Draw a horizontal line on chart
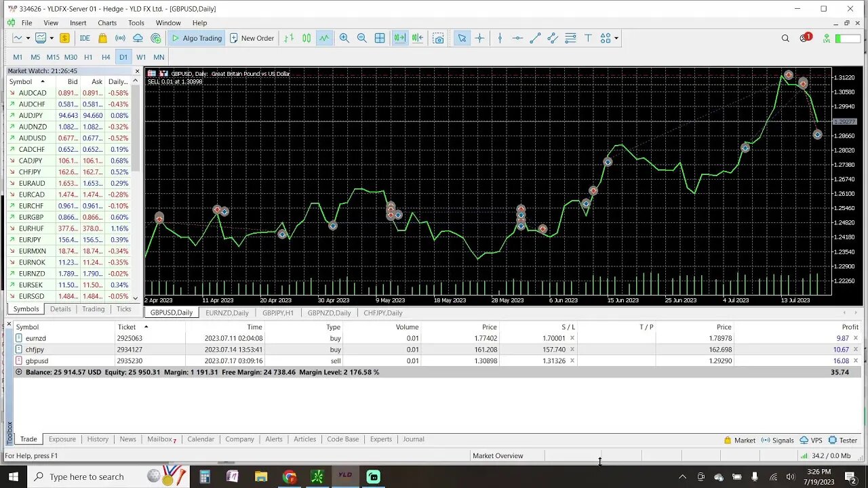The image size is (868, 488). click(517, 38)
